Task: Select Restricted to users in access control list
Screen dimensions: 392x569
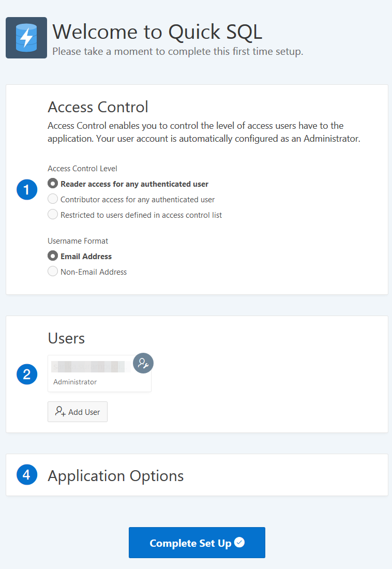Action: point(53,215)
